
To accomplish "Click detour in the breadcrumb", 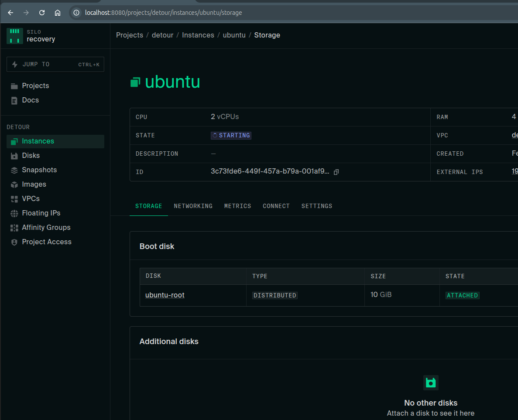I will point(162,35).
